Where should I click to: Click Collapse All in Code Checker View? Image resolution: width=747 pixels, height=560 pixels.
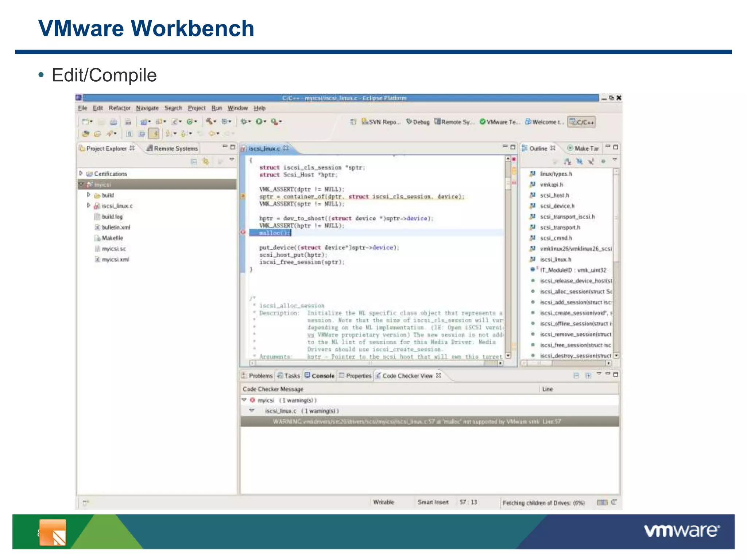(576, 376)
